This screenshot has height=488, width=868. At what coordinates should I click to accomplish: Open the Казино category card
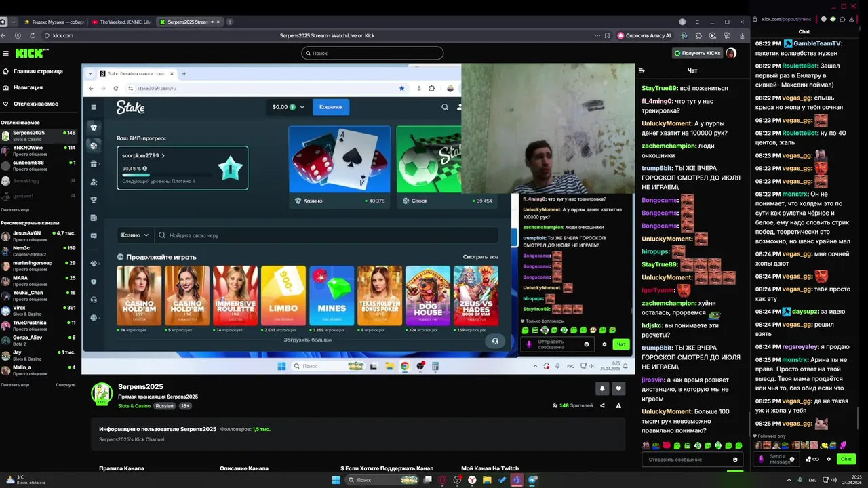[x=340, y=166]
